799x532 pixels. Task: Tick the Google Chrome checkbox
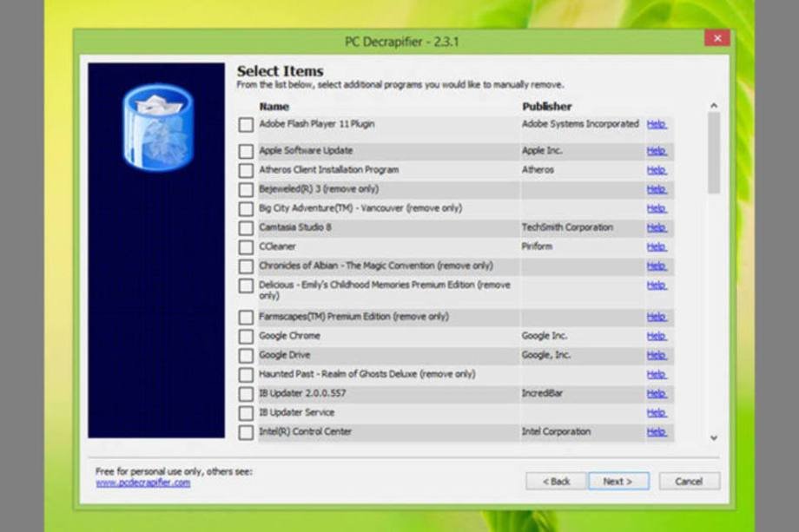[x=246, y=337]
